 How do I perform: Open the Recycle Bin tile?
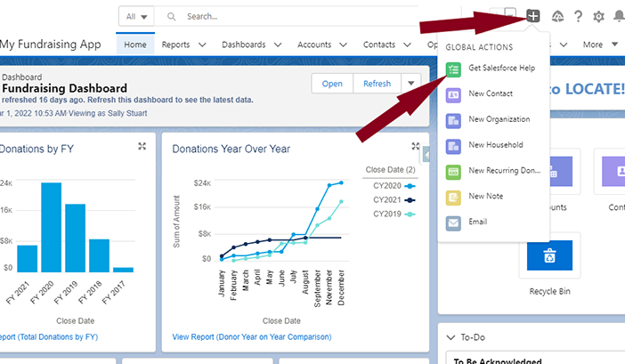[x=549, y=255]
